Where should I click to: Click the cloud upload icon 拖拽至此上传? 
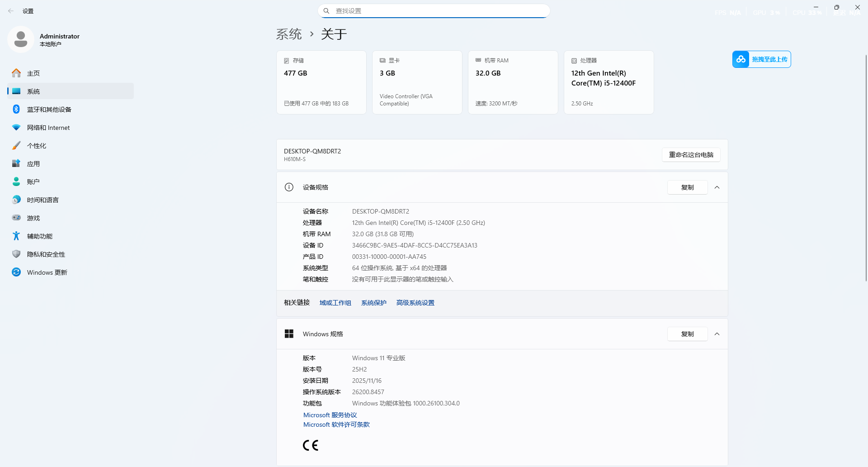741,59
